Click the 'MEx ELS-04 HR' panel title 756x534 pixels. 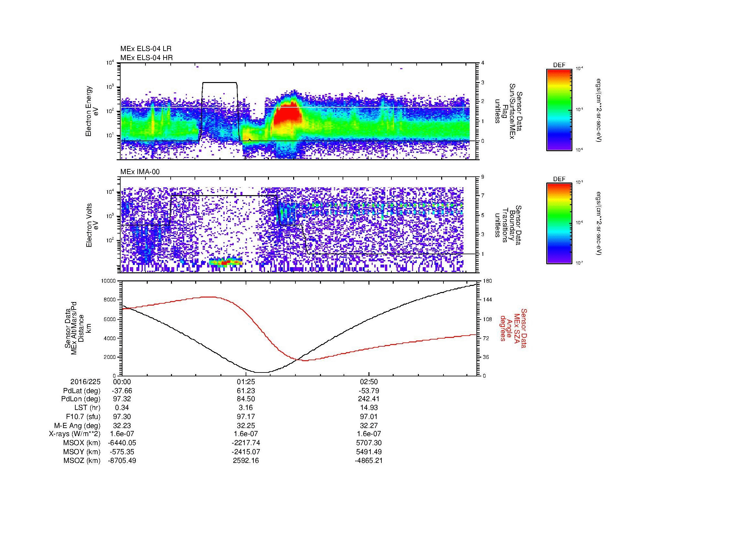pyautogui.click(x=146, y=58)
